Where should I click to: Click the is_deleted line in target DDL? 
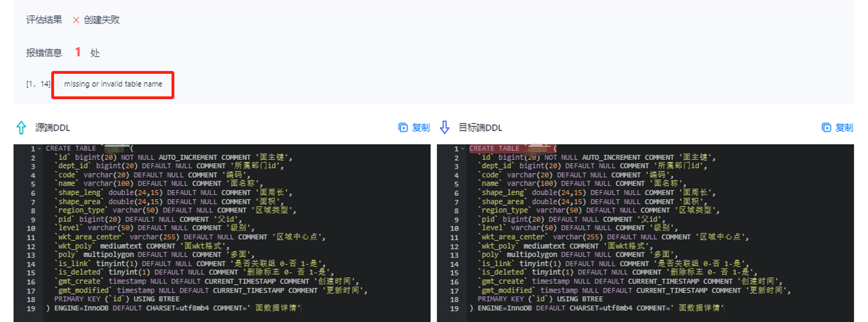tap(618, 272)
